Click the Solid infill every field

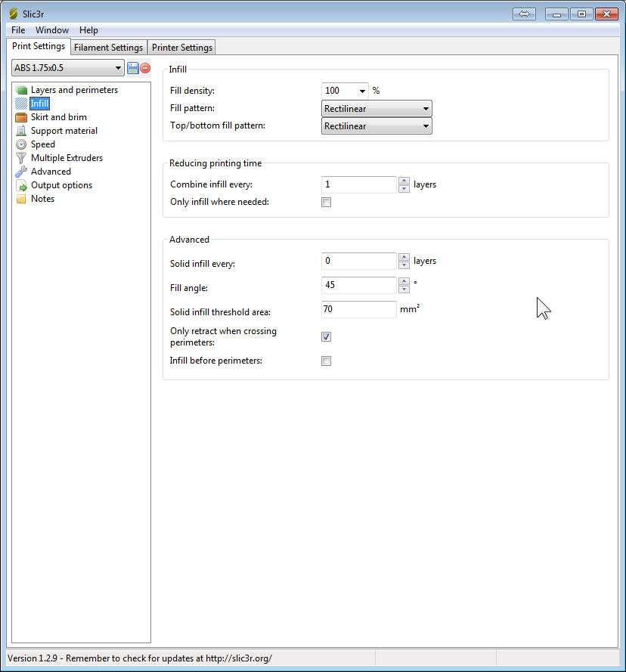pos(359,261)
